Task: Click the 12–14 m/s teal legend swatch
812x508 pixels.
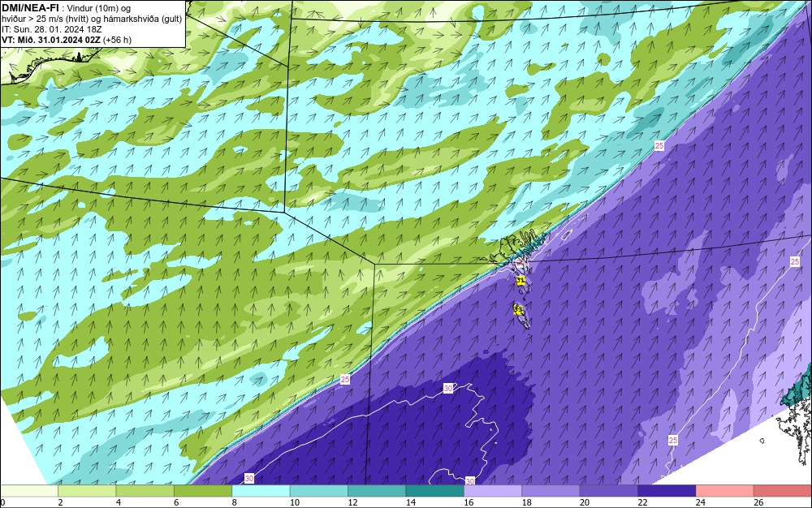Action: coord(377,491)
